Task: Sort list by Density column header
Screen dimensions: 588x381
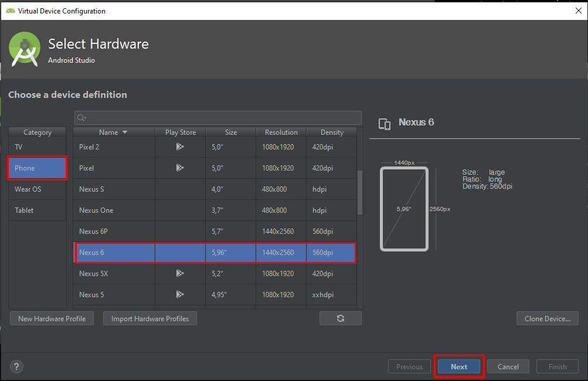Action: pyautogui.click(x=332, y=132)
